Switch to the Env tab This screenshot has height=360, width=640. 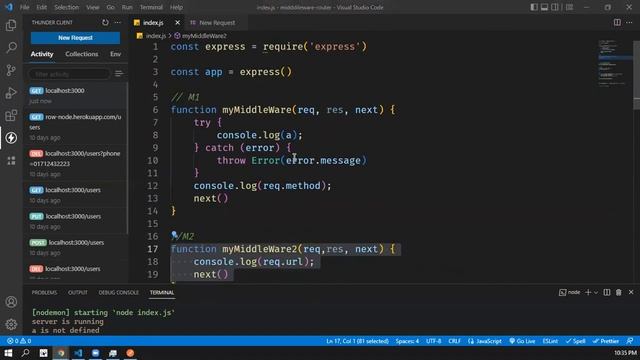[116, 54]
